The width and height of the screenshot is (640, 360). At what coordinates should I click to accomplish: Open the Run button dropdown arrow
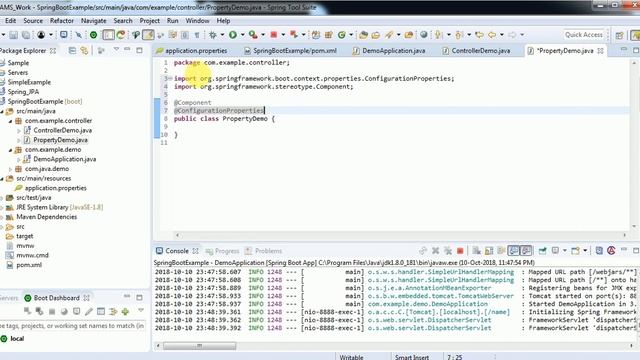(x=242, y=35)
